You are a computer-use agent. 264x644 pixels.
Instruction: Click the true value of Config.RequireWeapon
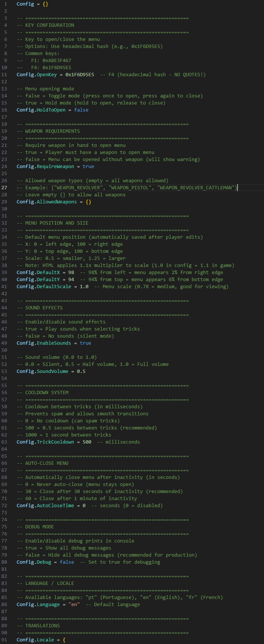[88, 166]
